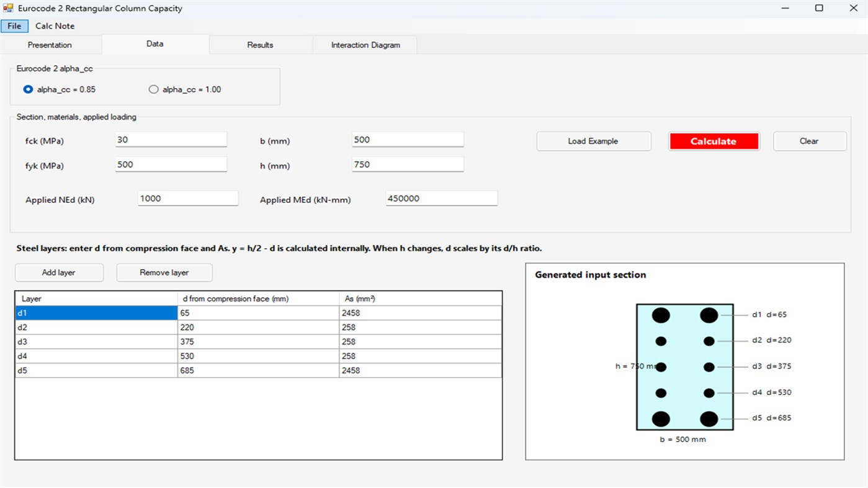Maximize the application window
This screenshot has width=868, height=488.
(x=819, y=8)
